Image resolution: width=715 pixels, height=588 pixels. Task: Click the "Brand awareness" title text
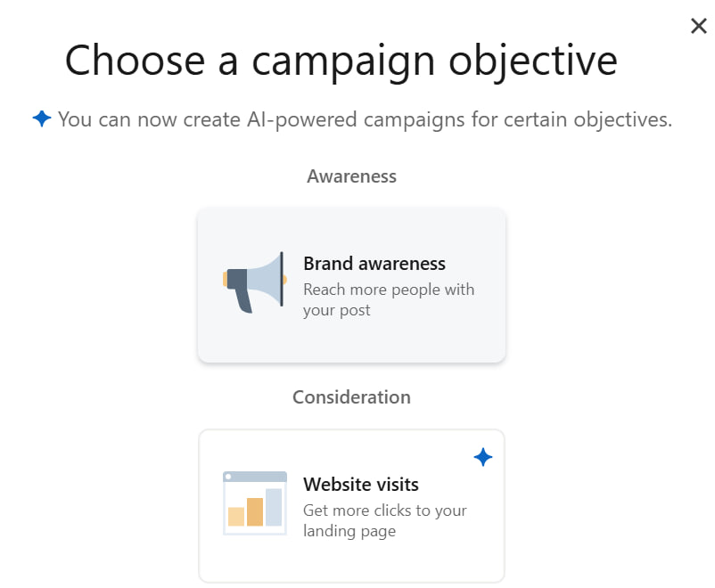point(374,264)
